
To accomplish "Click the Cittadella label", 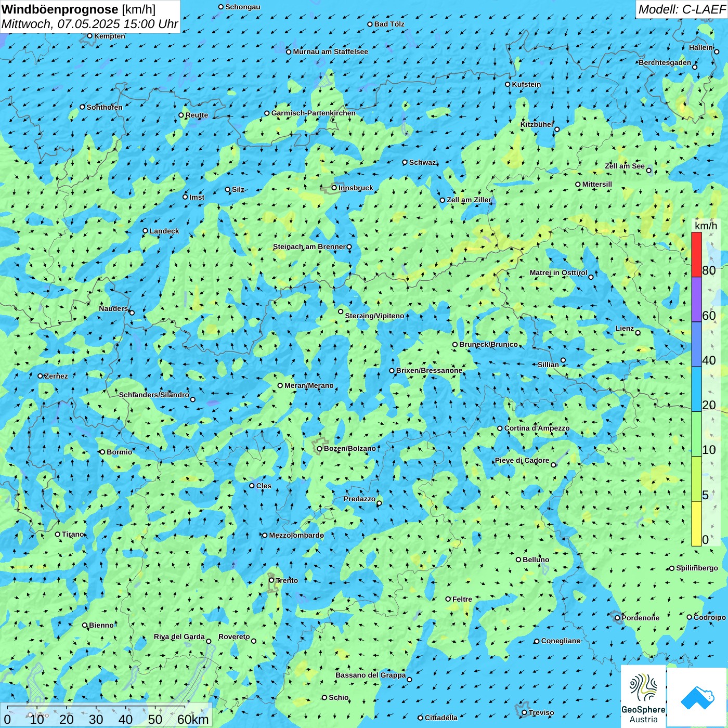I will point(441,718).
